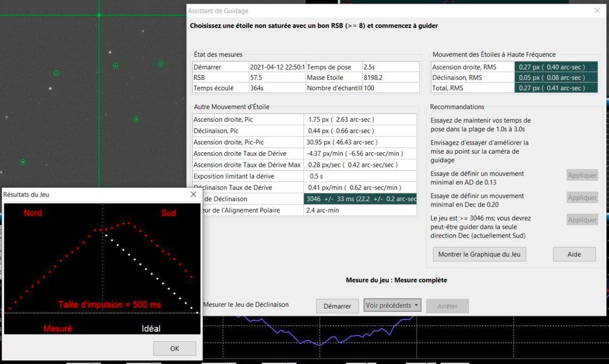Click the Taille d'impulsion = 500 ms text

click(x=109, y=305)
